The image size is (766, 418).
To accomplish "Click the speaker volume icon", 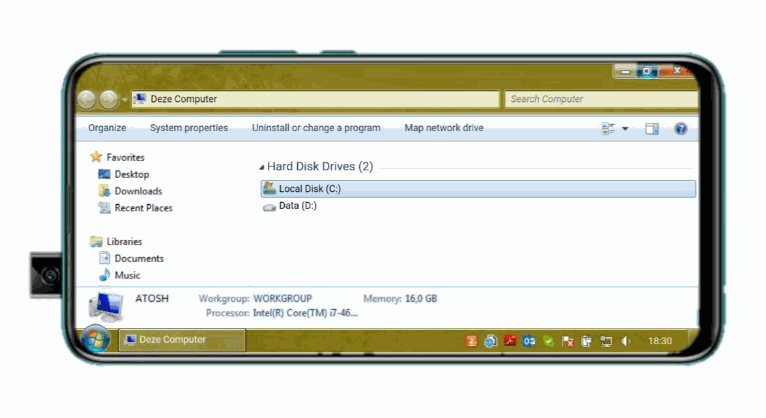I will 626,341.
